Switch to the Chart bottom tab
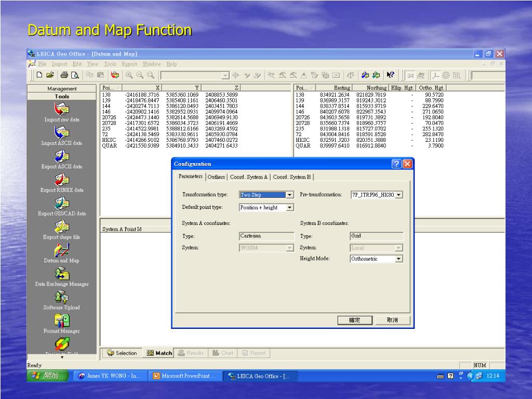532x399 pixels. [x=223, y=353]
